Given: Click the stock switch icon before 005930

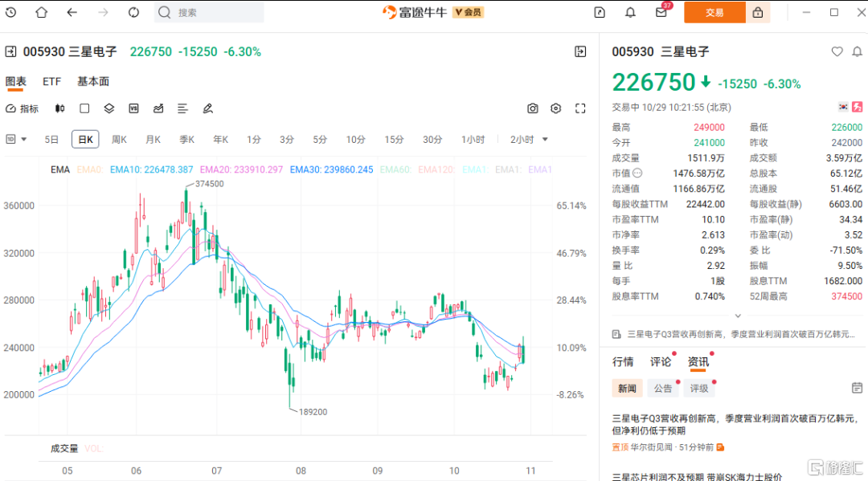Looking at the screenshot, I should [10, 52].
